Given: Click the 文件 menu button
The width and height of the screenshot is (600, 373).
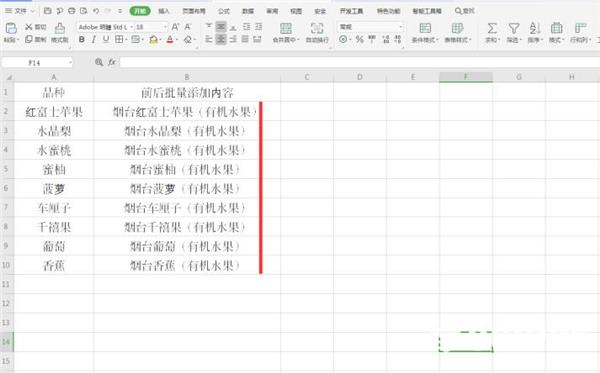Looking at the screenshot, I should (x=19, y=11).
